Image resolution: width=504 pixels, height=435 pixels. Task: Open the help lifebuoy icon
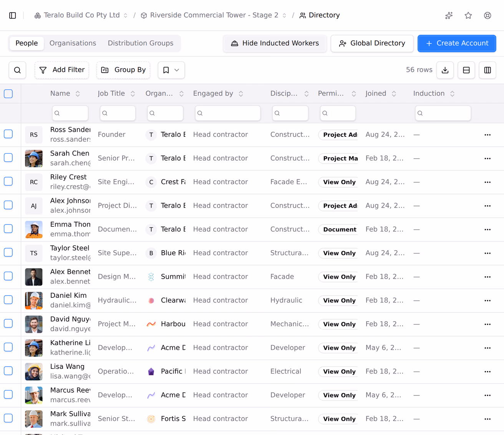(487, 15)
